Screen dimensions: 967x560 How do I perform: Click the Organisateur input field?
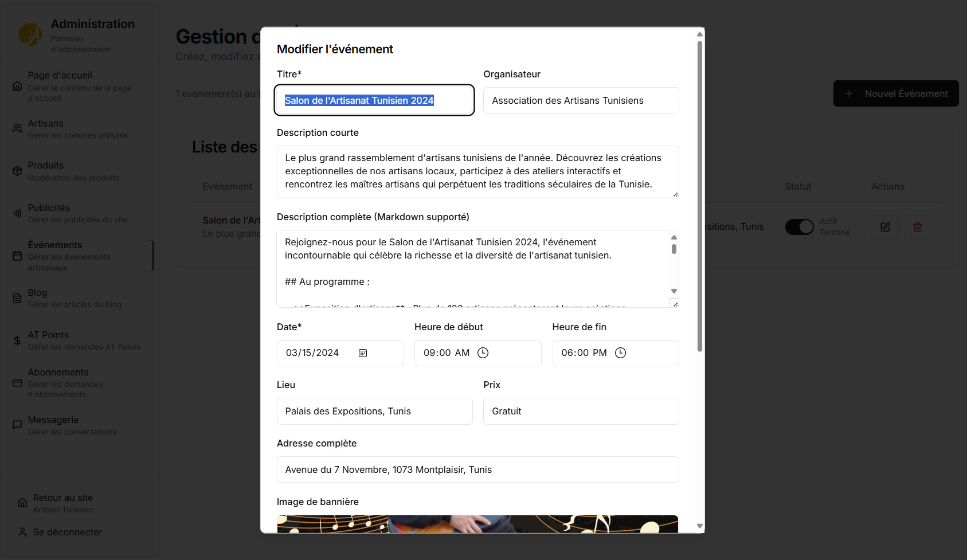pyautogui.click(x=581, y=101)
